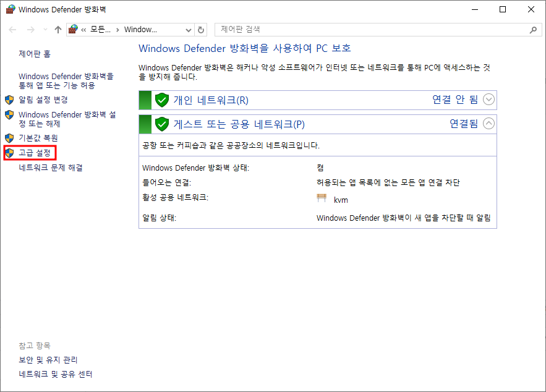
Task: Click 연결 안 됨 status text
Action: (455, 100)
